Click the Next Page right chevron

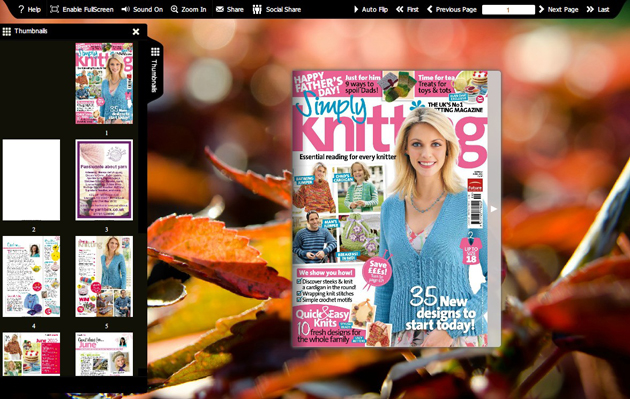(x=541, y=9)
